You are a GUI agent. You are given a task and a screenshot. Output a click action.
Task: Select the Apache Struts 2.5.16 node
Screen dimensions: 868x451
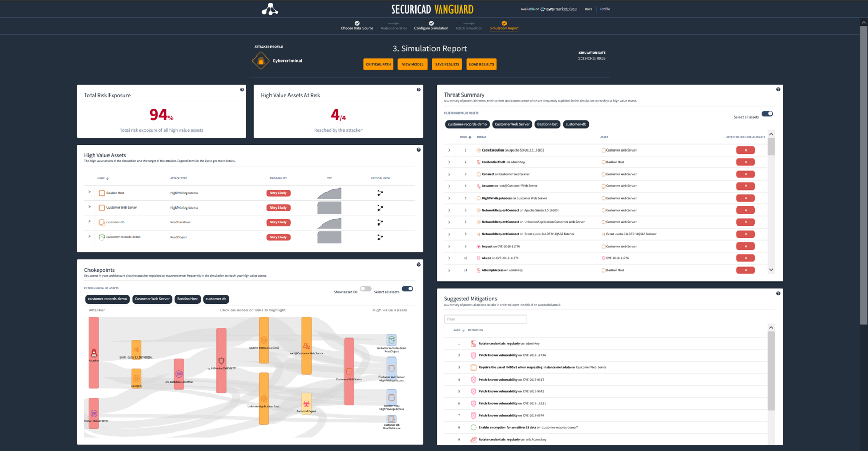click(x=264, y=340)
